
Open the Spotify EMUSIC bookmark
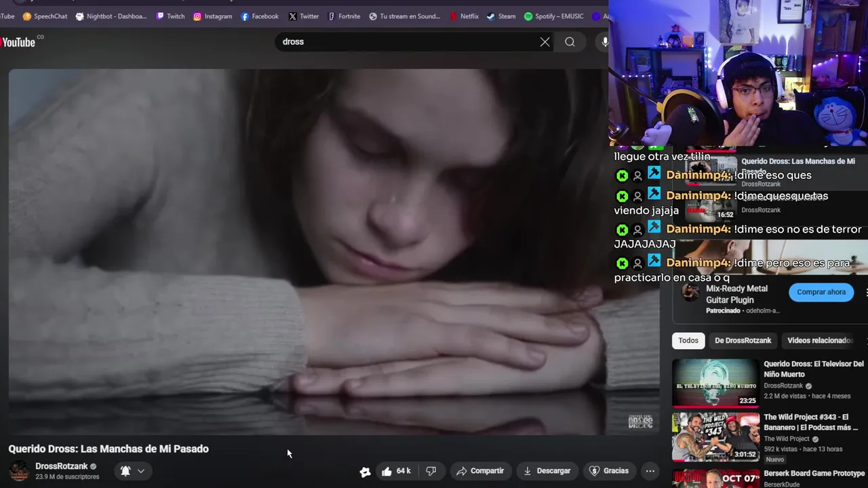coord(554,16)
